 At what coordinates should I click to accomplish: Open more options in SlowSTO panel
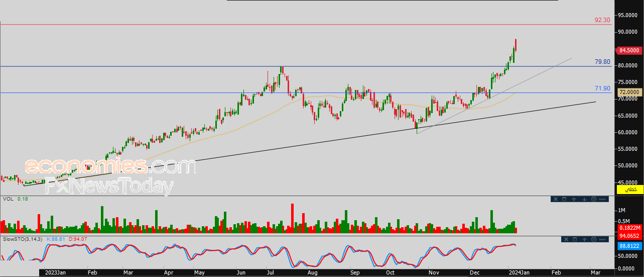(602, 239)
